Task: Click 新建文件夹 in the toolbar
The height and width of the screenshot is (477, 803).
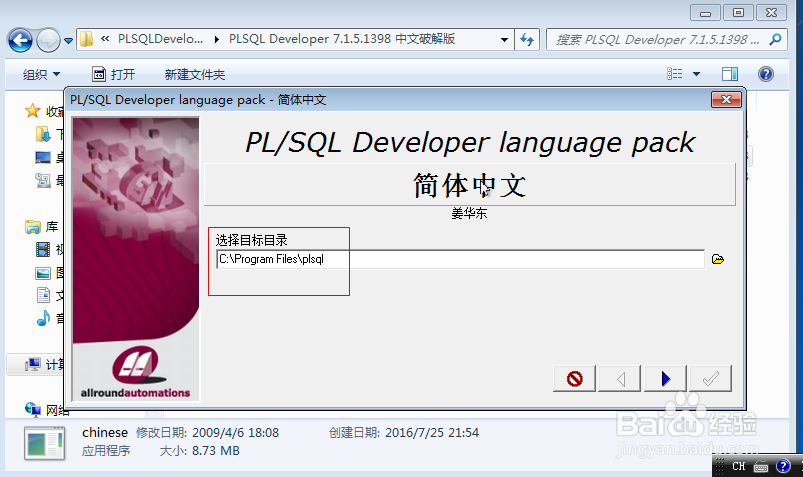Action: pos(195,74)
